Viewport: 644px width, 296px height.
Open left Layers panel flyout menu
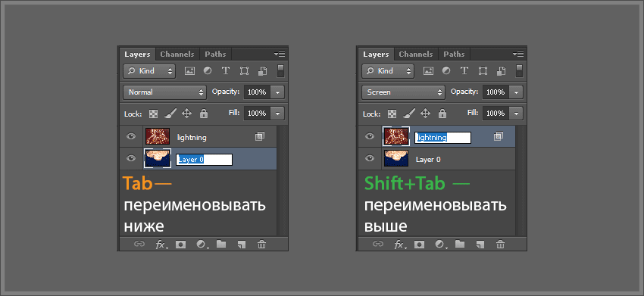pos(280,55)
